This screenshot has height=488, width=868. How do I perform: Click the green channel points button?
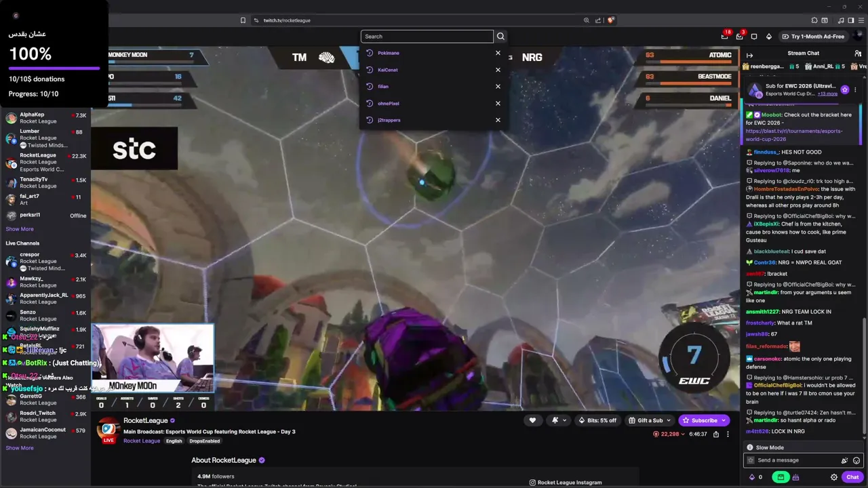(x=781, y=477)
